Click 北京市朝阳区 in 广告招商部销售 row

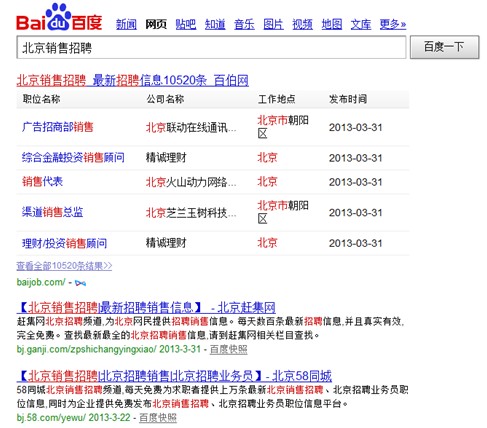tap(283, 127)
